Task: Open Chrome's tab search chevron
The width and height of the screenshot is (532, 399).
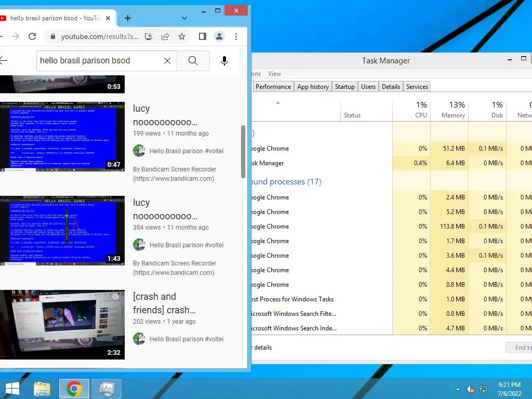Action: [184, 18]
